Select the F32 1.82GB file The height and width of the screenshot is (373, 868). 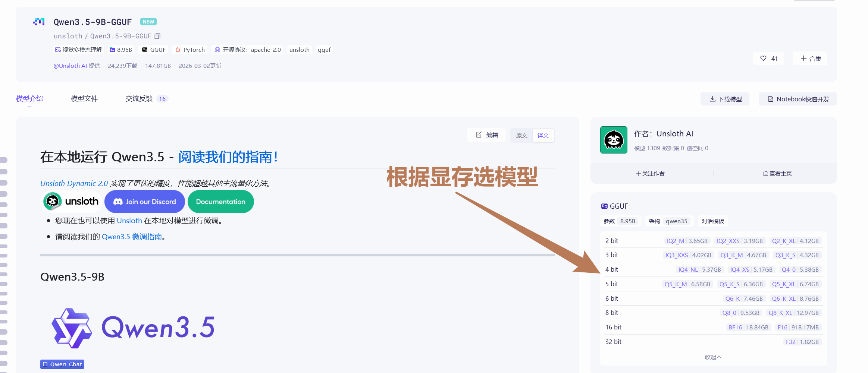[802, 342]
